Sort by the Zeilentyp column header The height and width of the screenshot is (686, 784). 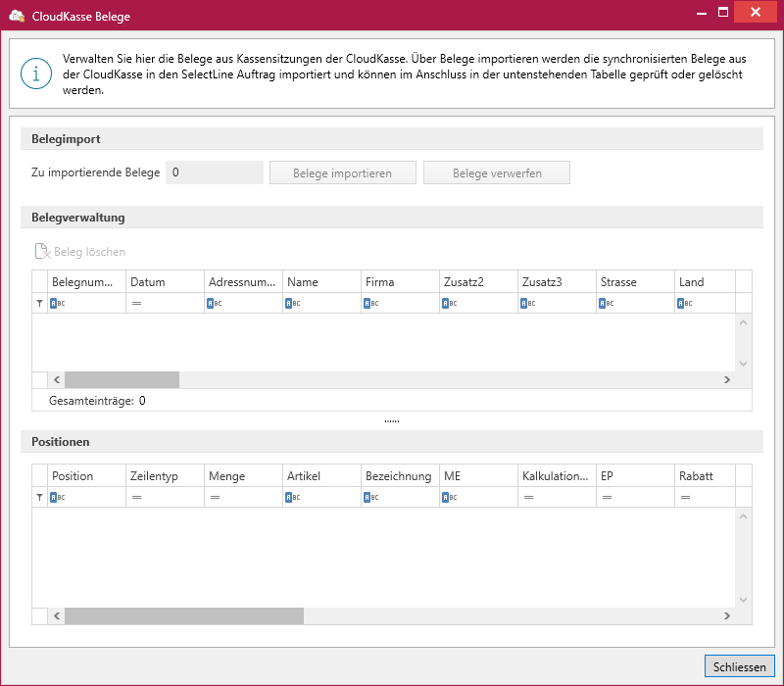(165, 475)
